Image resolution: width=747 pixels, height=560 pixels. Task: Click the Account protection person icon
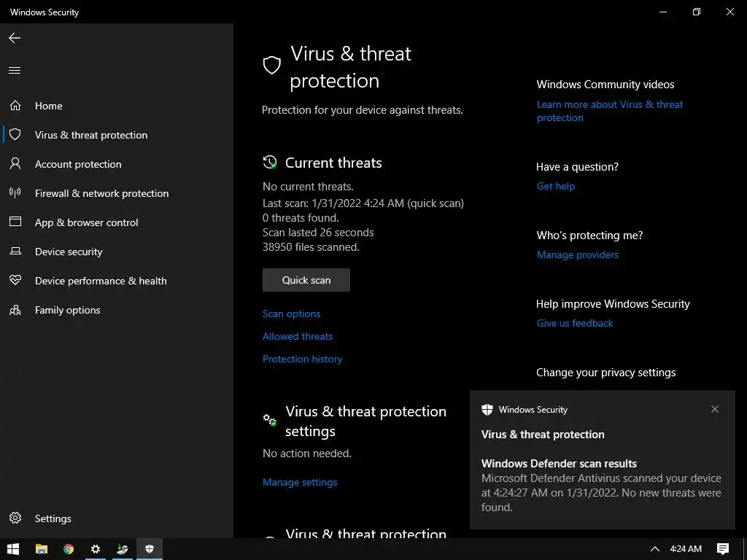(15, 164)
